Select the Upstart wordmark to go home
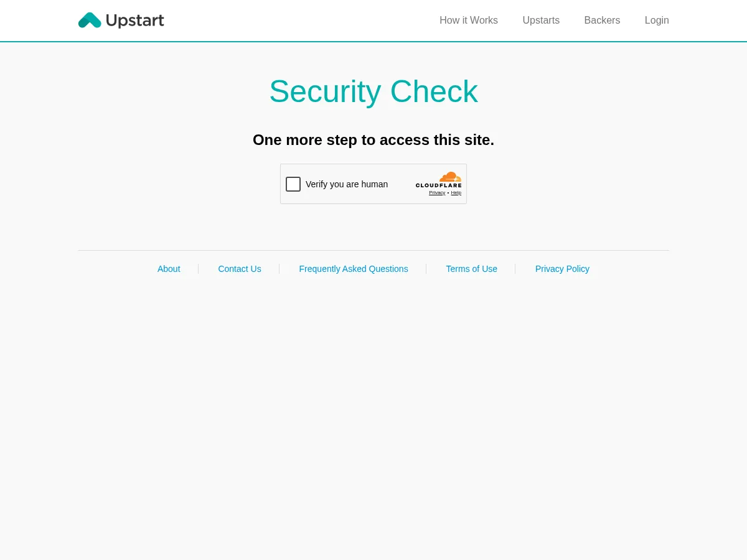This screenshot has width=747, height=560. [134, 21]
